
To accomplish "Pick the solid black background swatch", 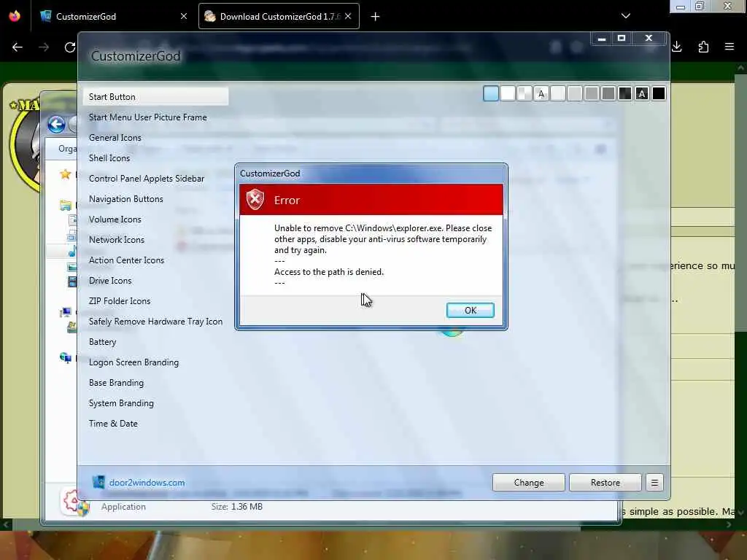I will 659,93.
